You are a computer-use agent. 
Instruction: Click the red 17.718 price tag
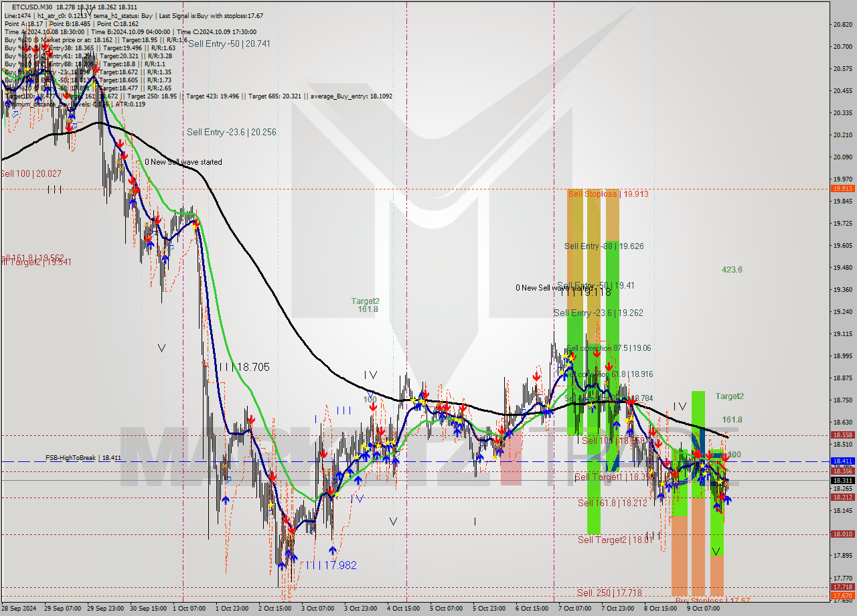pos(842,587)
